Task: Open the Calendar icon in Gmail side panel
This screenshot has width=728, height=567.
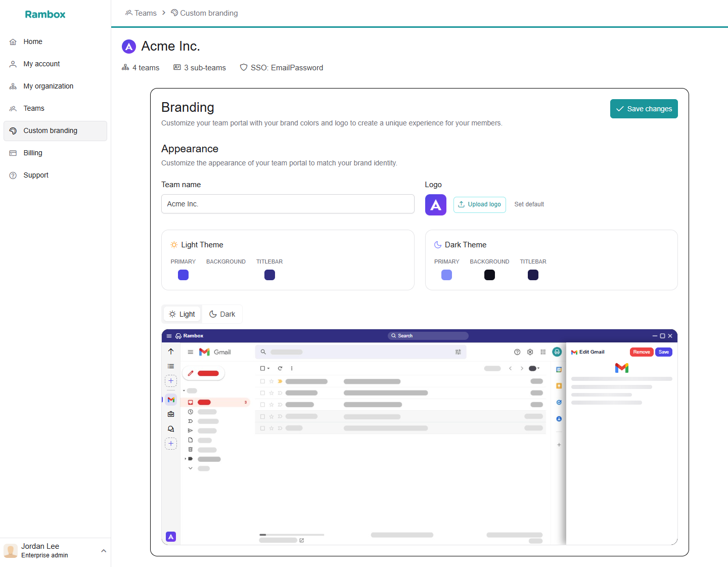Action: coord(559,370)
